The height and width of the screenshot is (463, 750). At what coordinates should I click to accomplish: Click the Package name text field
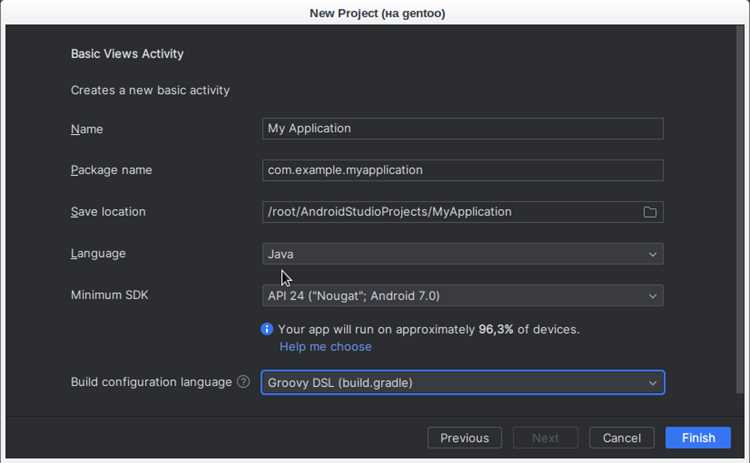point(463,170)
